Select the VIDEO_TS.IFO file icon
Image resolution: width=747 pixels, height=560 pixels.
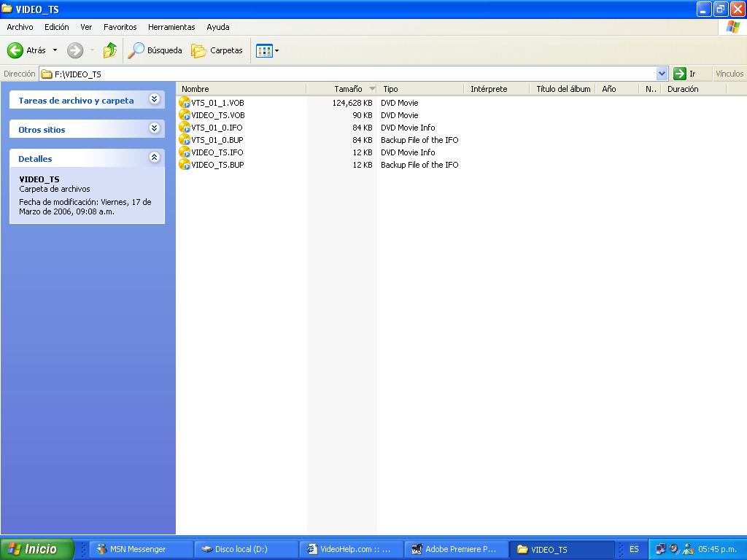[185, 152]
